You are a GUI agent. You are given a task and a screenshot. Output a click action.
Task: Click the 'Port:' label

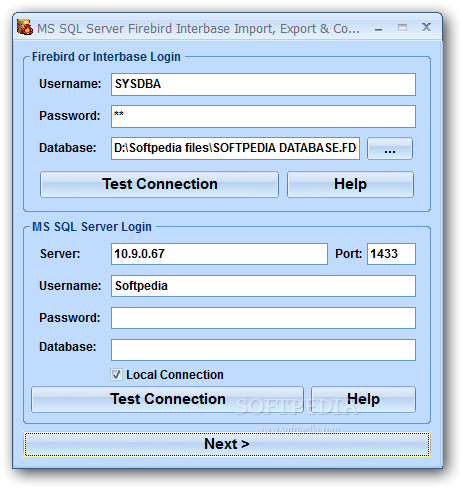click(348, 254)
